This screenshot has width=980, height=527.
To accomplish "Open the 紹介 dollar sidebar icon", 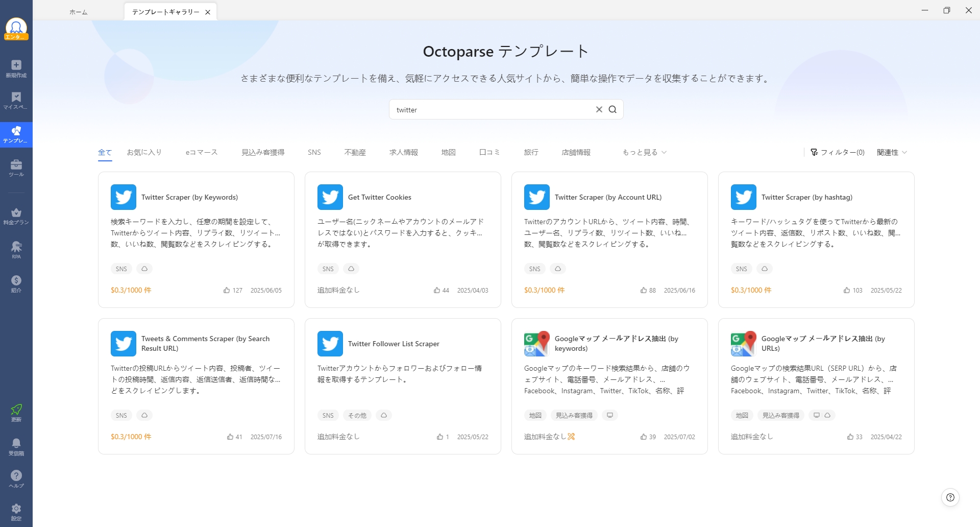I will point(16,284).
